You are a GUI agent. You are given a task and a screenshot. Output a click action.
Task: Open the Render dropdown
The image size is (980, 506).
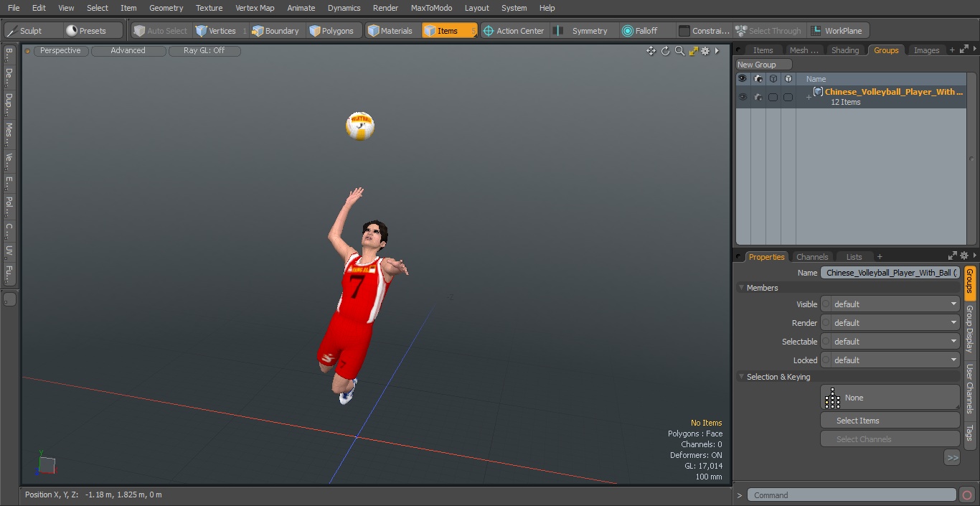[890, 323]
